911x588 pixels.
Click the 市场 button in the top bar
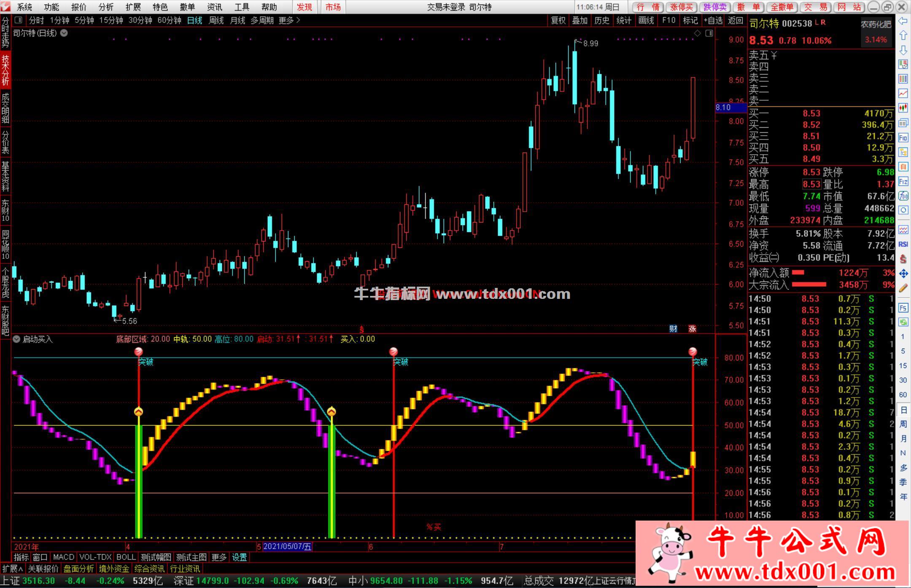(x=333, y=7)
